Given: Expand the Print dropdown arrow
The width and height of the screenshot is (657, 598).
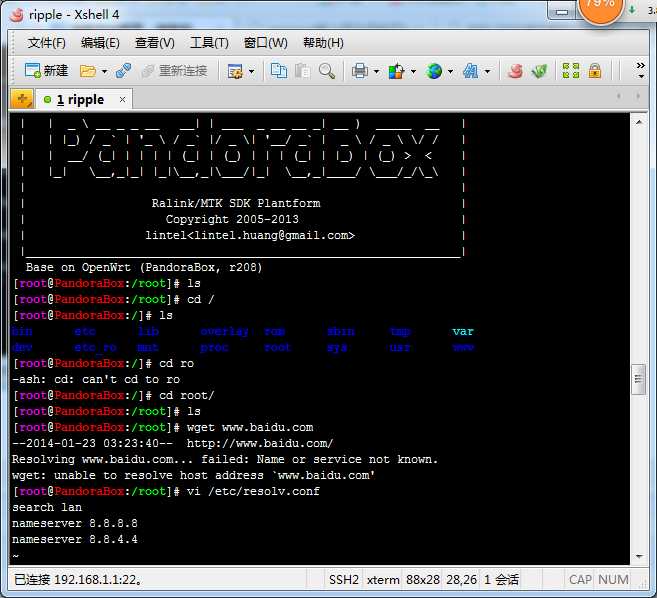Looking at the screenshot, I should point(376,72).
